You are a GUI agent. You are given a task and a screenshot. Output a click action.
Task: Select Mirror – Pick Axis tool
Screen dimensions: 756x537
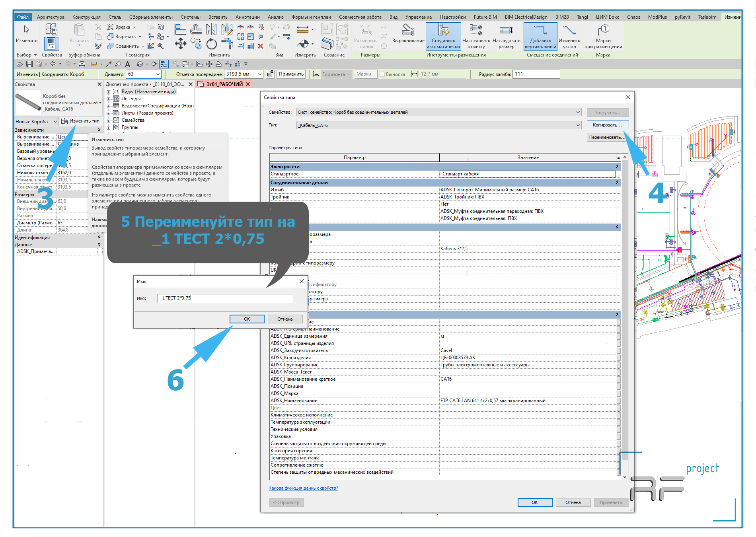(x=211, y=29)
